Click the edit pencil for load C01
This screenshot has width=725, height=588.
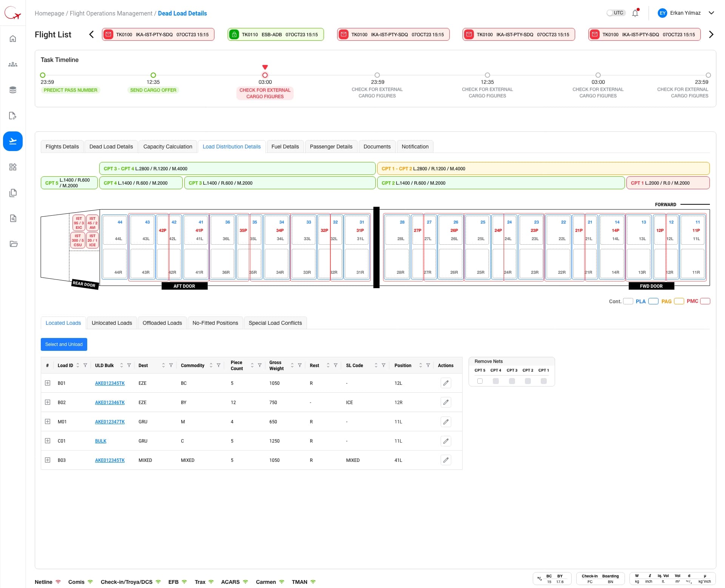coord(446,441)
